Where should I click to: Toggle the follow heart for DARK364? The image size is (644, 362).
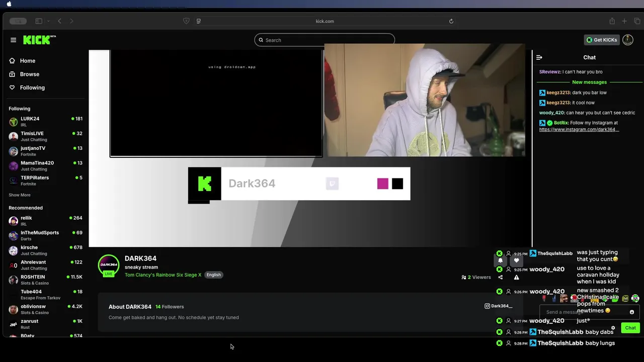(516, 260)
